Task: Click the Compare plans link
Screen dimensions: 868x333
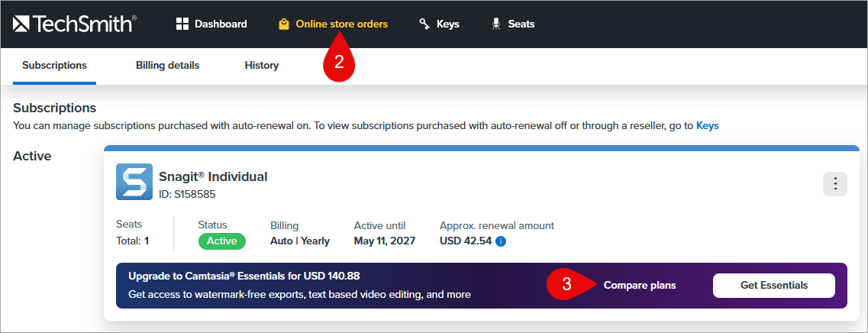Action: 640,286
